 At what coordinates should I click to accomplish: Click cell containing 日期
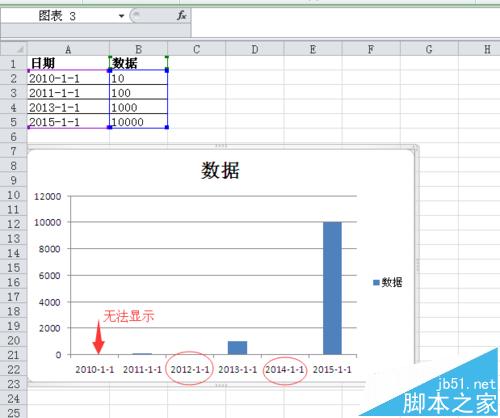(x=68, y=63)
